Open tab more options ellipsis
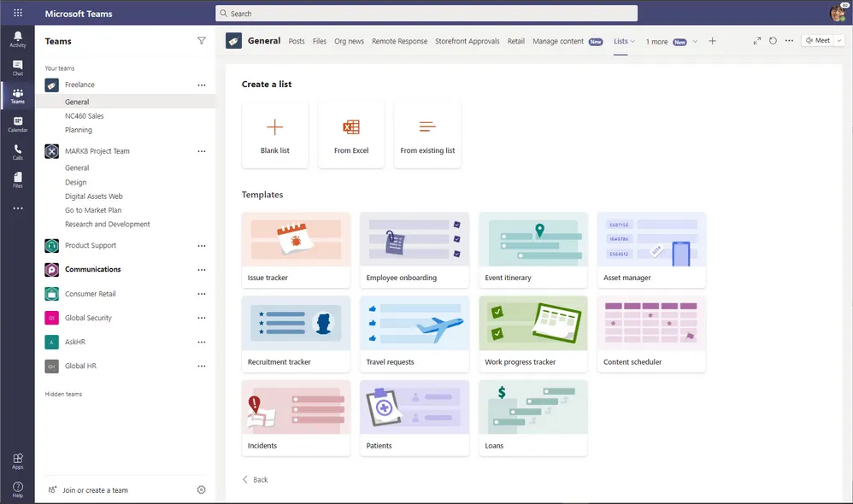853x504 pixels. [788, 40]
